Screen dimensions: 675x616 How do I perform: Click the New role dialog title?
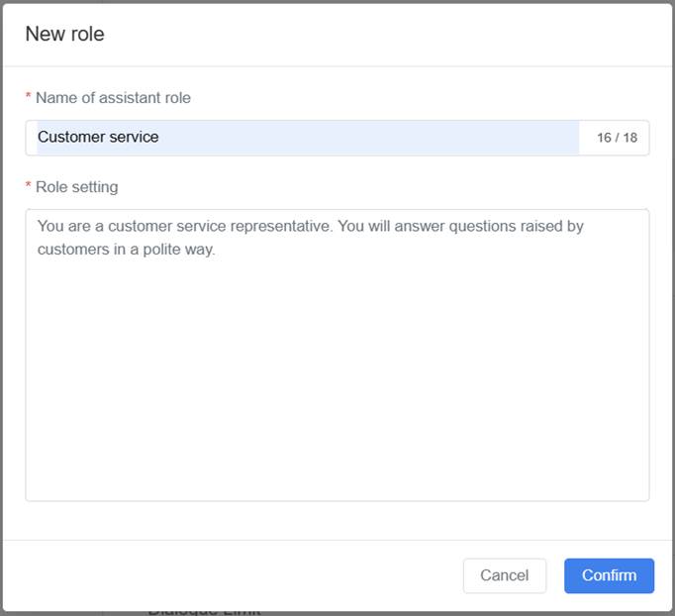pyautogui.click(x=64, y=34)
